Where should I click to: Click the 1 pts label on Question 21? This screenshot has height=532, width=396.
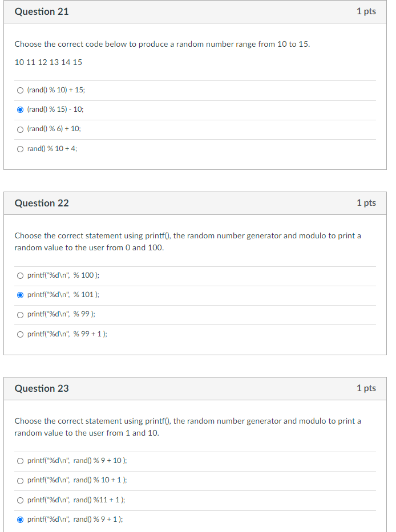coord(366,11)
